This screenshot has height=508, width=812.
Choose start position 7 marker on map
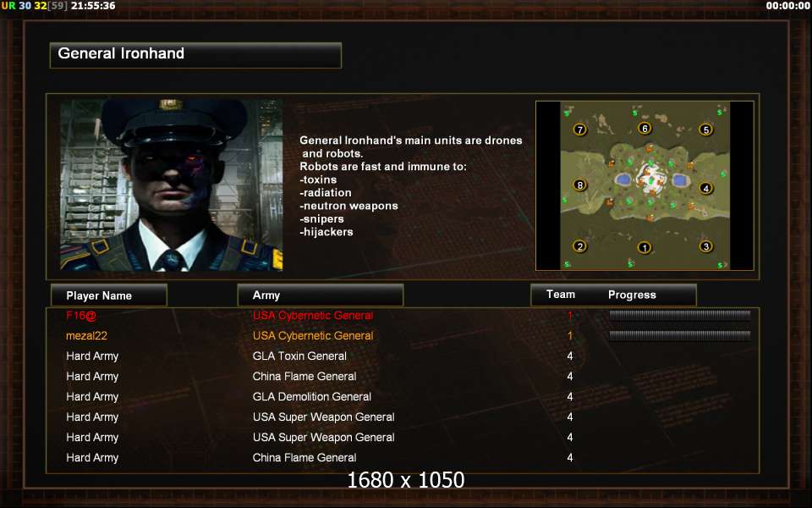[580, 130]
